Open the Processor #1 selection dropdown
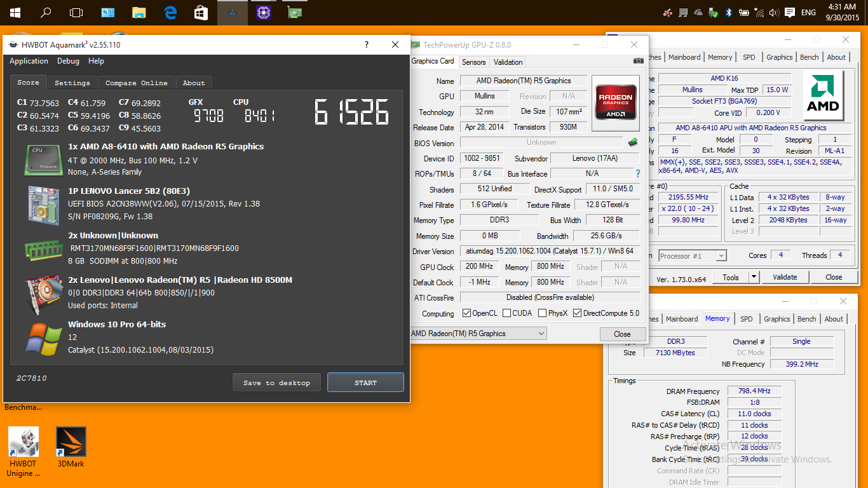This screenshot has width=868, height=488. click(x=693, y=256)
